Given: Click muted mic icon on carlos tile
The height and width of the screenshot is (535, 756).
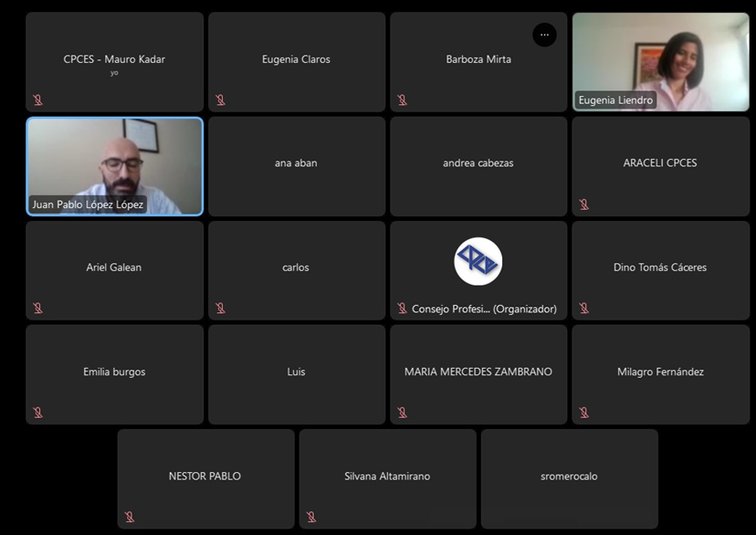Looking at the screenshot, I should [220, 308].
